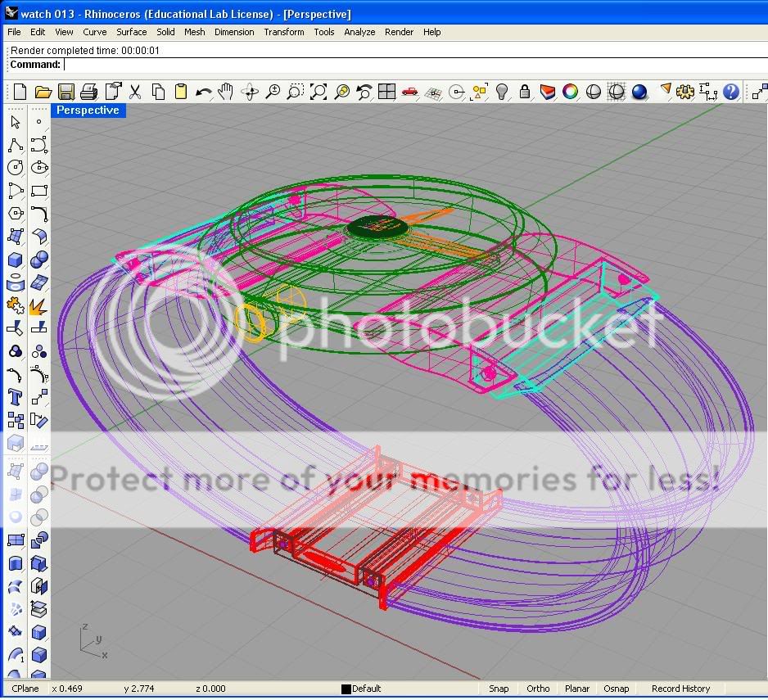Click the Polyline tool icon
This screenshot has width=768, height=700.
tap(15, 146)
